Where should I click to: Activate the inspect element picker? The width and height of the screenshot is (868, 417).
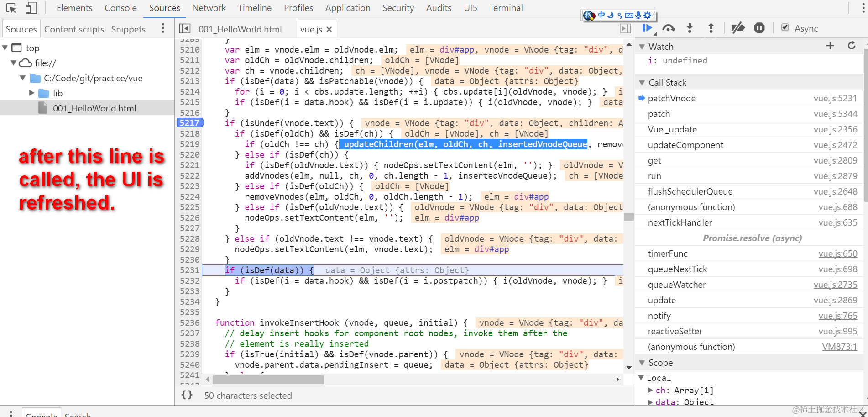(11, 8)
